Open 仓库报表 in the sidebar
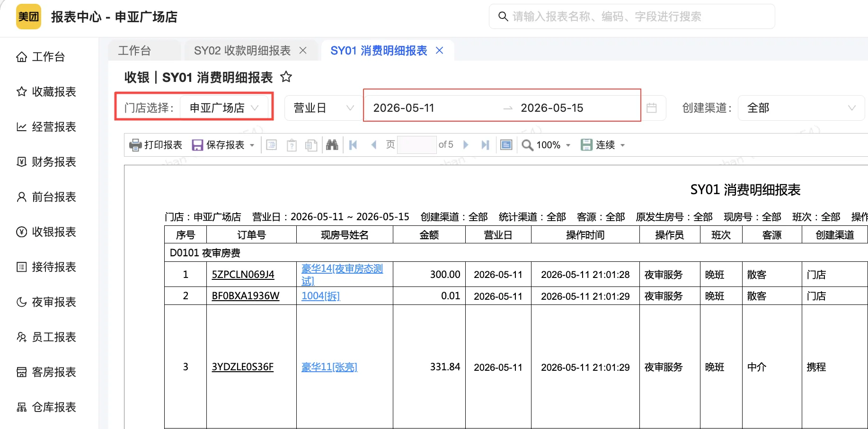This screenshot has height=429, width=868. tap(46, 407)
